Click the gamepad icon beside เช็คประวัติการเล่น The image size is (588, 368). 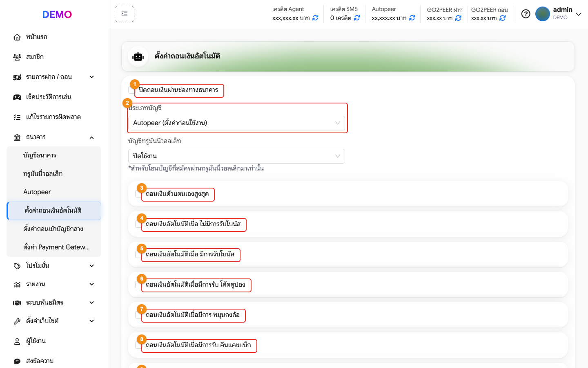(17, 97)
